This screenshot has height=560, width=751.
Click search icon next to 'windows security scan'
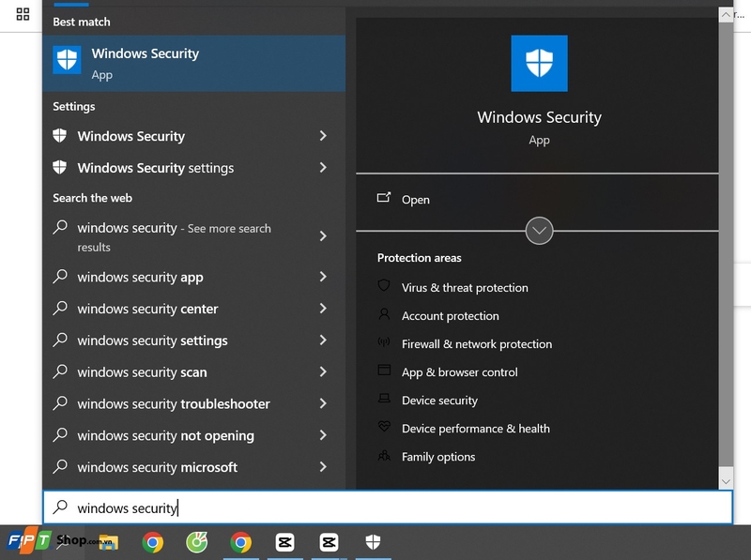coord(60,371)
